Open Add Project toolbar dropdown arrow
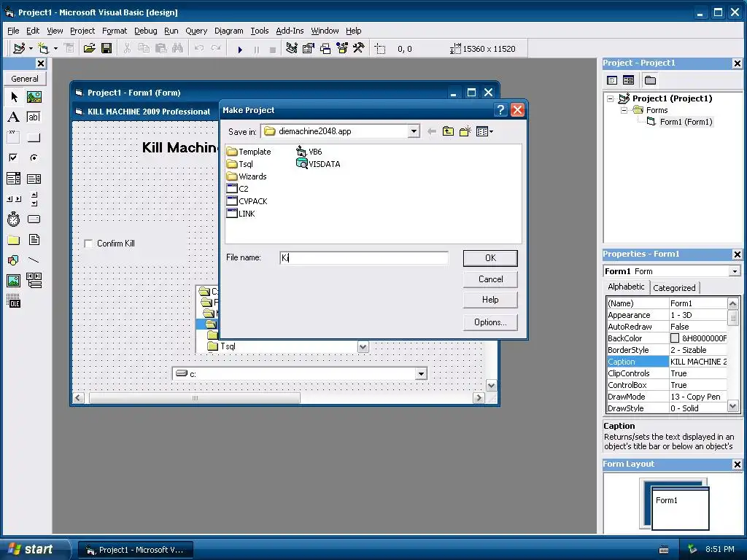Image resolution: width=747 pixels, height=560 pixels. coord(31,49)
